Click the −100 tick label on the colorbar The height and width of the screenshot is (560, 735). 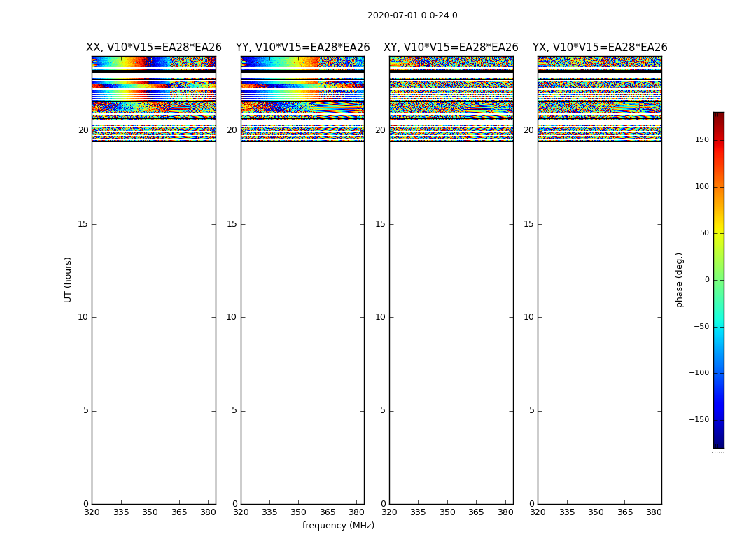pos(699,372)
